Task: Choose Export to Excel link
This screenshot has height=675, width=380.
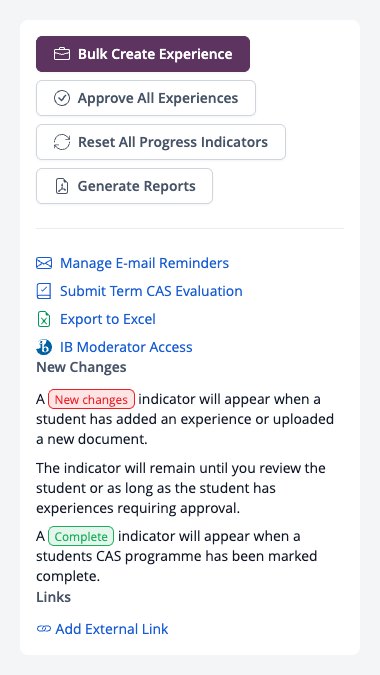Action: click(x=108, y=319)
